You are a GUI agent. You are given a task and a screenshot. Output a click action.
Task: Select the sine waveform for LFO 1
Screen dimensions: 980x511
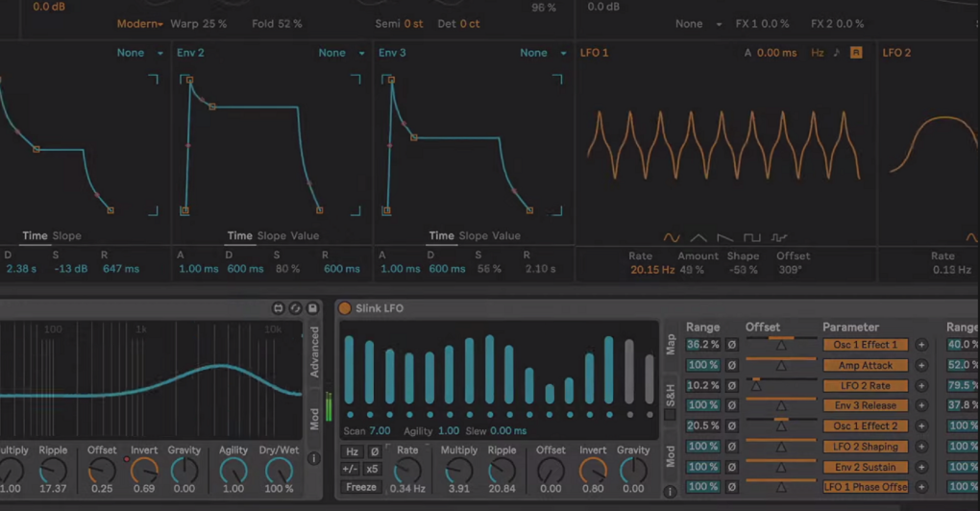point(672,238)
